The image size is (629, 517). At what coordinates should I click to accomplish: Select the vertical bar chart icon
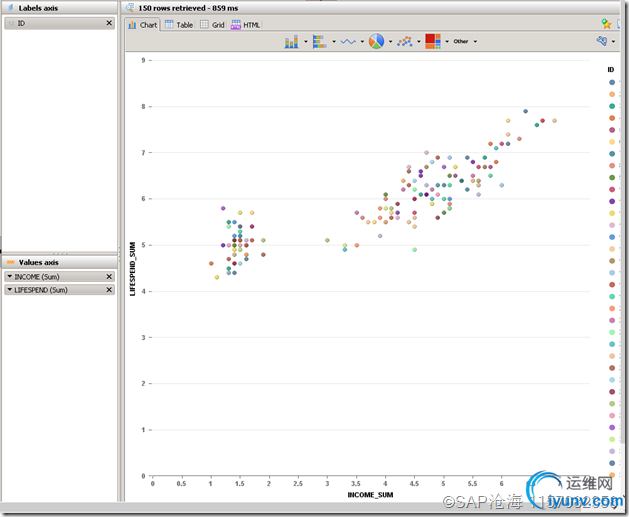[292, 41]
